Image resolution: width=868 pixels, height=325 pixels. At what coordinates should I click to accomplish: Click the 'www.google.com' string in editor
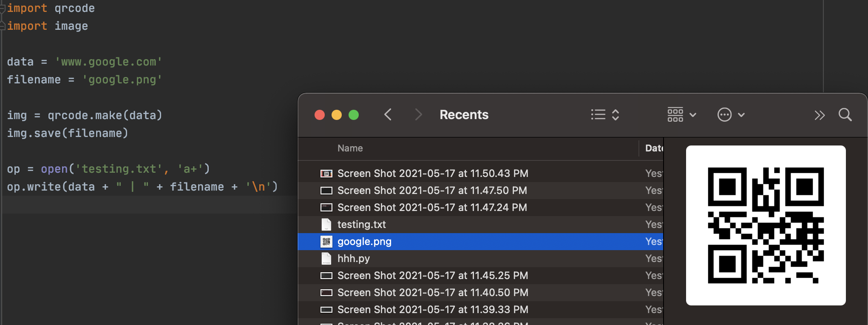[108, 62]
